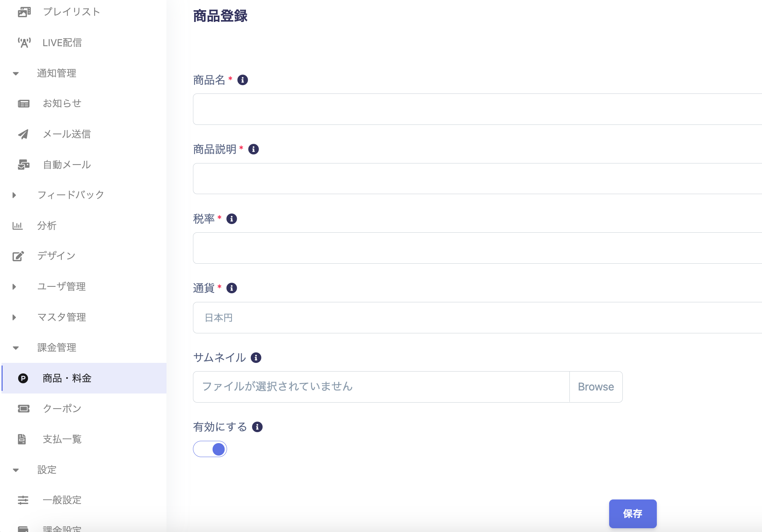The width and height of the screenshot is (762, 532).
Task: Toggle the 有効にする switch off
Action: click(210, 449)
